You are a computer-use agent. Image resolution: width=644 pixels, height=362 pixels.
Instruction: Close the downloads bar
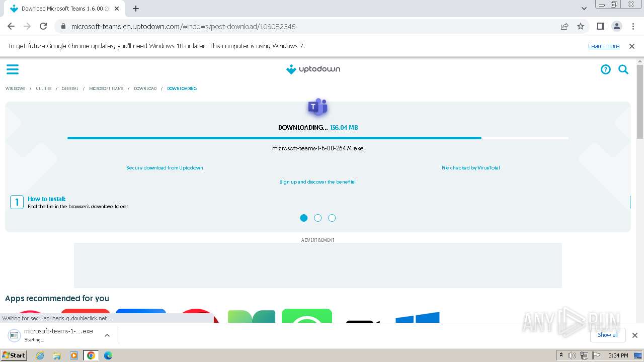(x=635, y=335)
